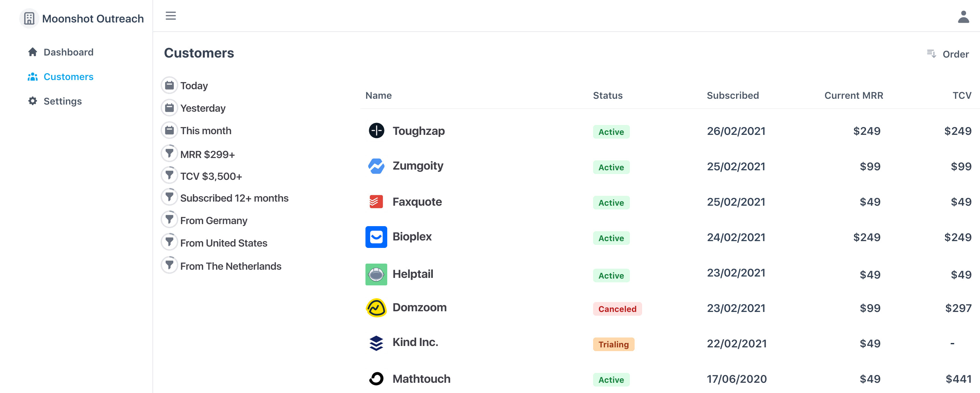Click the hamburger menu icon
This screenshot has width=980, height=393.
click(x=170, y=16)
